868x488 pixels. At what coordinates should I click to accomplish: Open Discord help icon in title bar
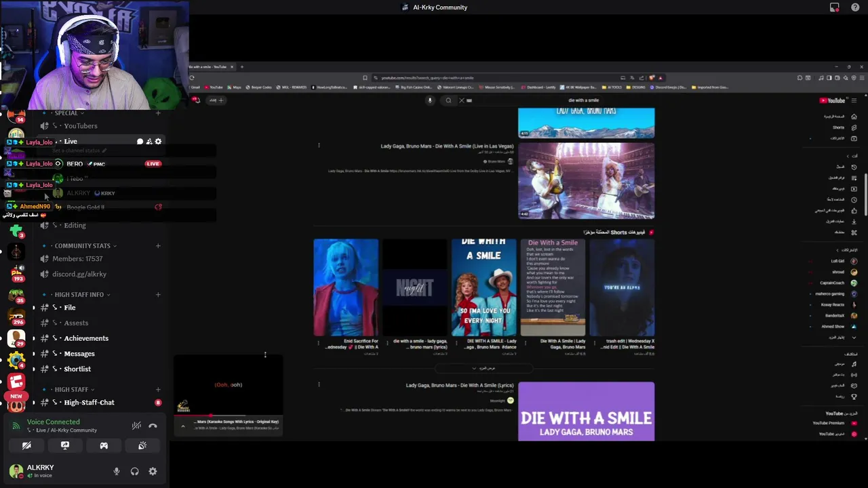tap(855, 7)
